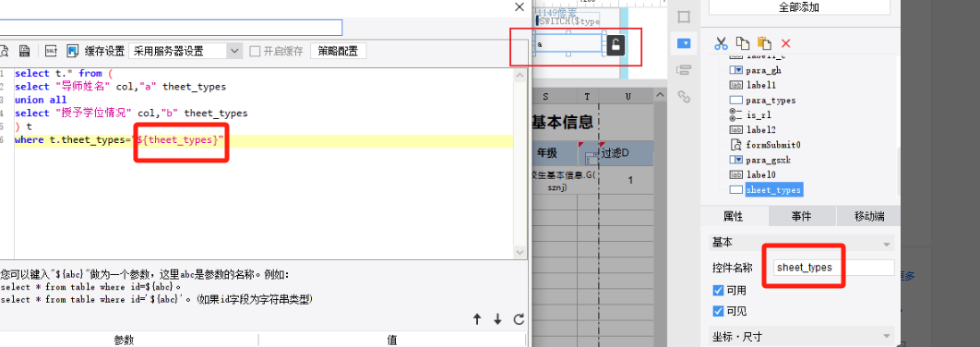Click the 值 column header
The height and width of the screenshot is (347, 980).
392,340
